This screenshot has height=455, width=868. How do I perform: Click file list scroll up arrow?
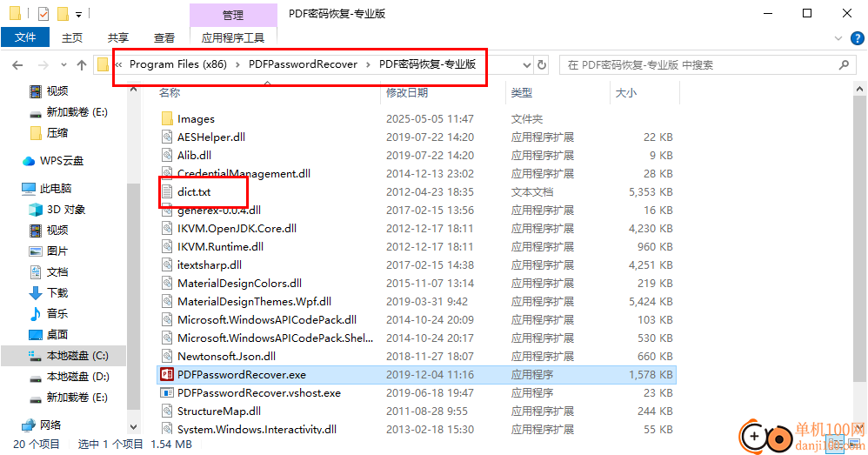coord(859,89)
